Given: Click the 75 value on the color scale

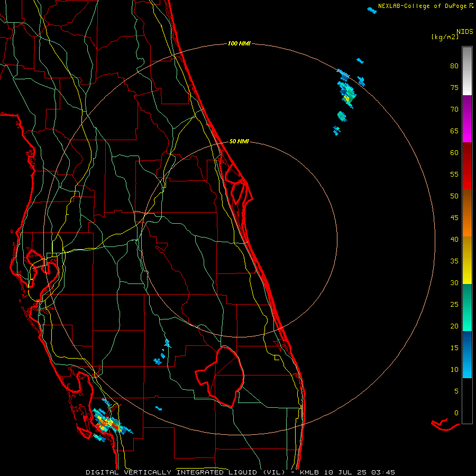Looking at the screenshot, I should pos(454,87).
